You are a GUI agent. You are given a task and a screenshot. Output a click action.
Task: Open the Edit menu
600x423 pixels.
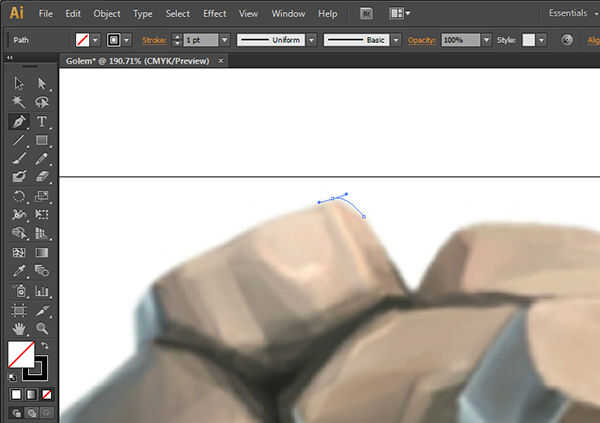(73, 14)
